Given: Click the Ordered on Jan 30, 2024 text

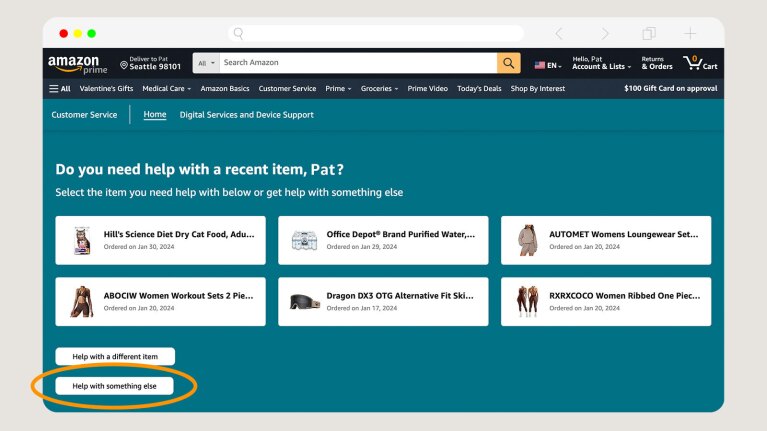Looking at the screenshot, I should pyautogui.click(x=139, y=247).
